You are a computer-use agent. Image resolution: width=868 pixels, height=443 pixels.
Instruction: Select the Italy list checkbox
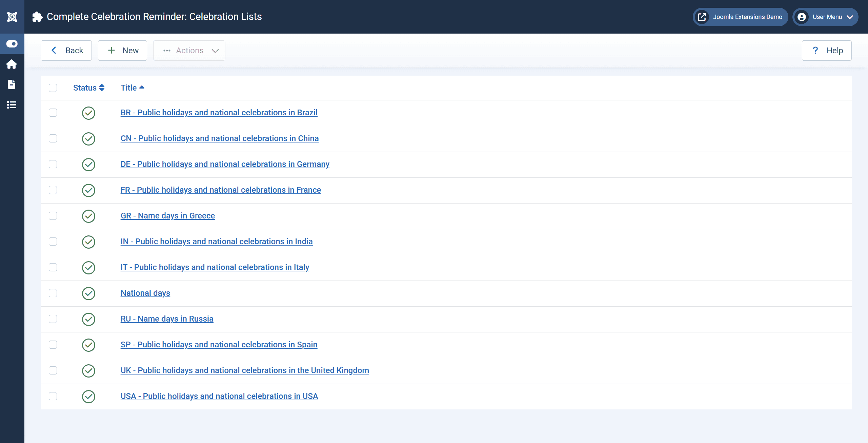click(53, 267)
